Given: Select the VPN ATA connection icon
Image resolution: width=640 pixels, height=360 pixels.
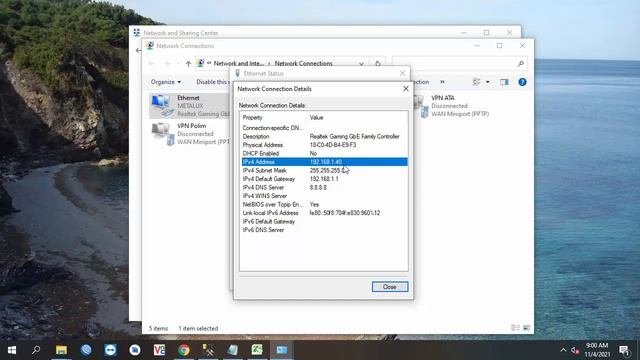Looking at the screenshot, I should coord(420,105).
